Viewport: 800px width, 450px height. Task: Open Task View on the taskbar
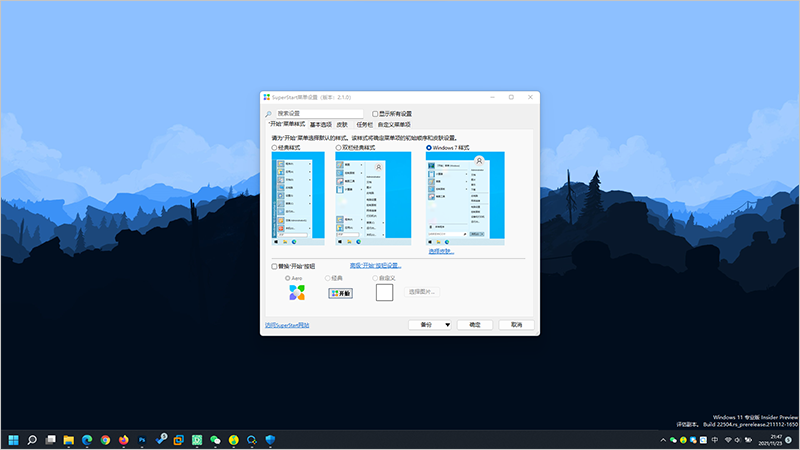tap(50, 440)
